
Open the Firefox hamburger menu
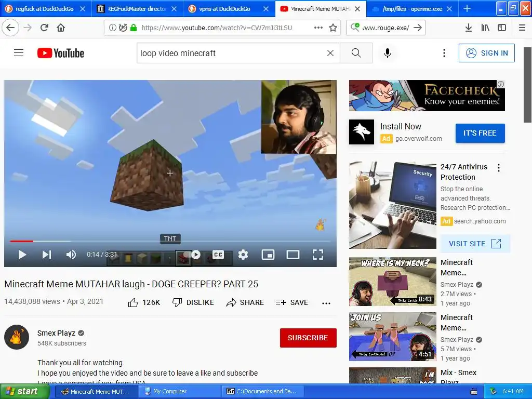[x=522, y=28]
